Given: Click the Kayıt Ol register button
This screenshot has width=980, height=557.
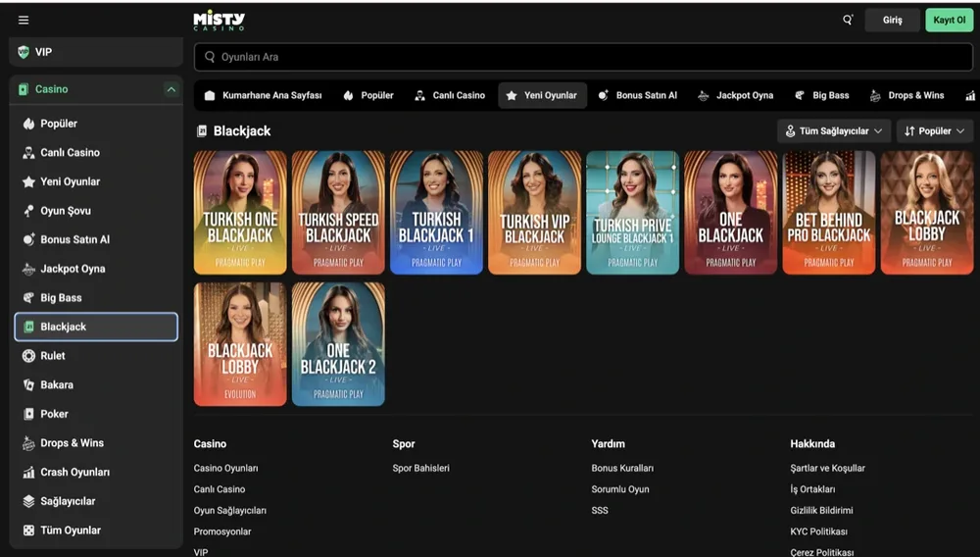Looking at the screenshot, I should [x=949, y=20].
